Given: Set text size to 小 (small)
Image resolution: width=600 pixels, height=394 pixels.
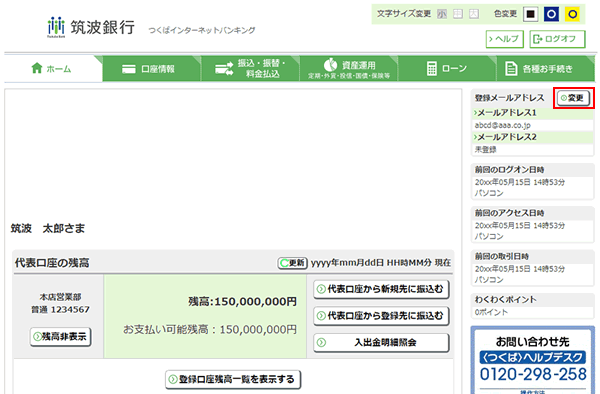Looking at the screenshot, I should click(442, 14).
